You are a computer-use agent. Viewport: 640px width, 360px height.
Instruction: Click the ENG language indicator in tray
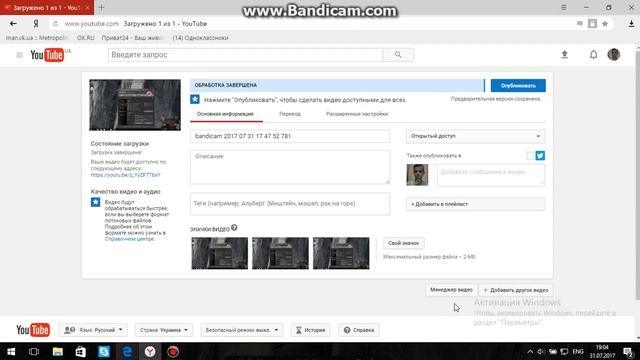coord(578,351)
